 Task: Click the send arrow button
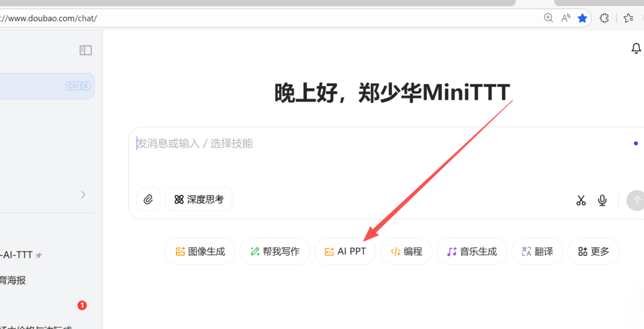click(x=636, y=200)
